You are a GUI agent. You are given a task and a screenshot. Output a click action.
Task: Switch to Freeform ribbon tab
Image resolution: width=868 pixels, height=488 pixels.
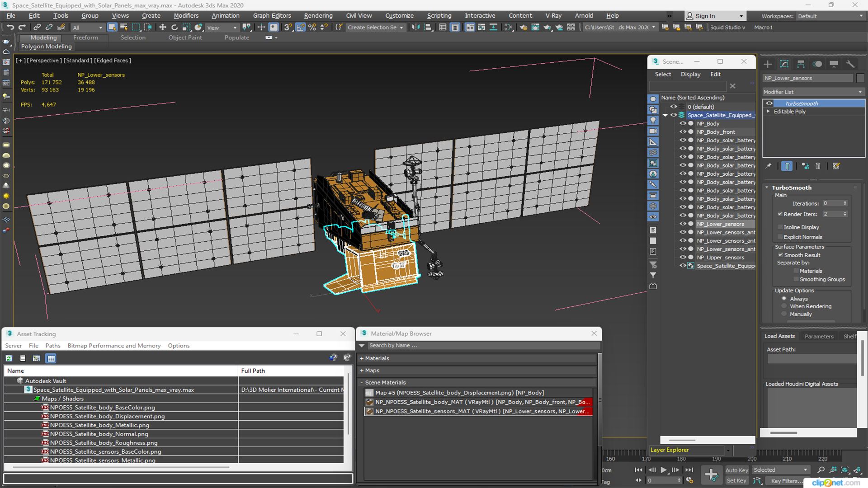[85, 38]
